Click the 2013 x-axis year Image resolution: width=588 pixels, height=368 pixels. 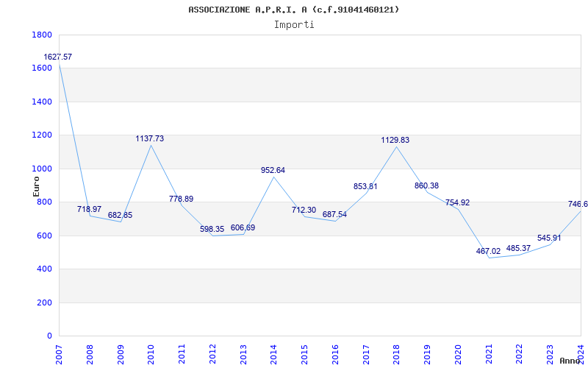(x=243, y=354)
